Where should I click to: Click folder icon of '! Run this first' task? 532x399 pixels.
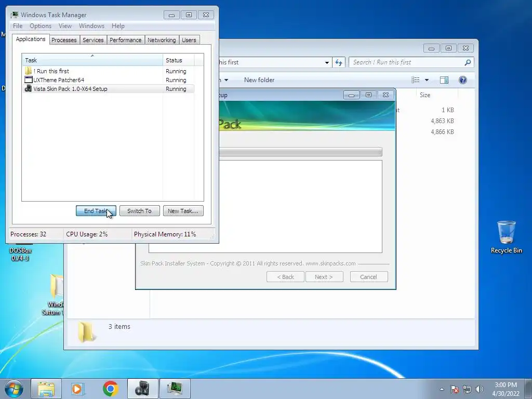(x=29, y=71)
